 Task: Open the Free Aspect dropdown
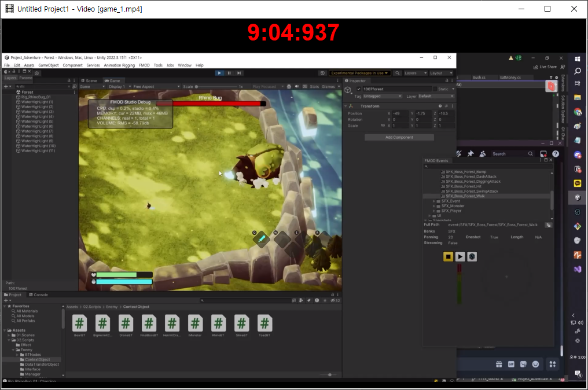156,87
